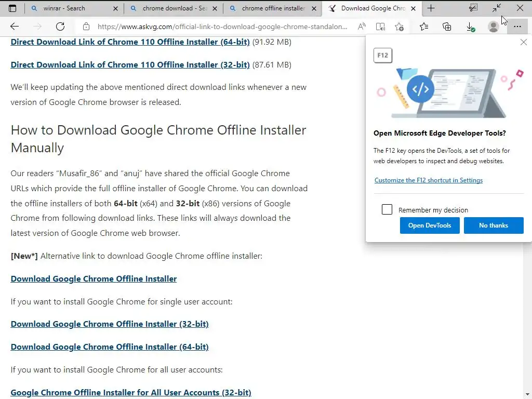Refresh the current page
Viewport: 532px width, 399px height.
pos(60,26)
